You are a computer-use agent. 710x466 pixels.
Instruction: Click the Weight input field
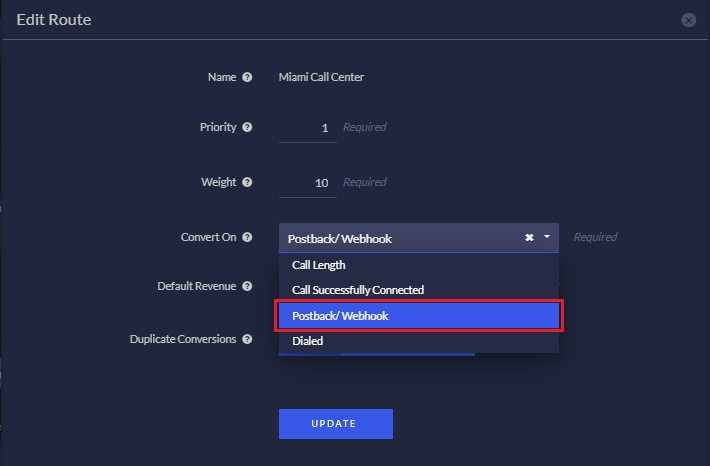pyautogui.click(x=308, y=183)
